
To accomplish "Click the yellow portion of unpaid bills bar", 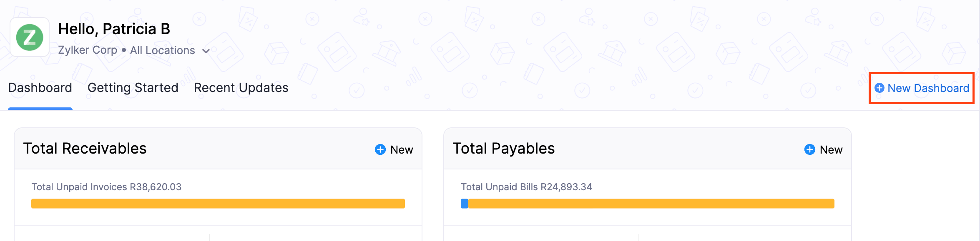I will [x=651, y=204].
